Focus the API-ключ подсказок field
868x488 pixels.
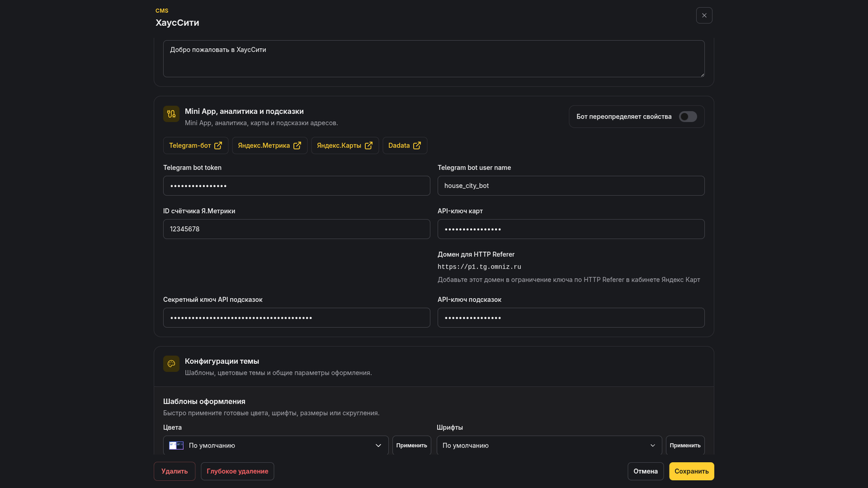571,318
